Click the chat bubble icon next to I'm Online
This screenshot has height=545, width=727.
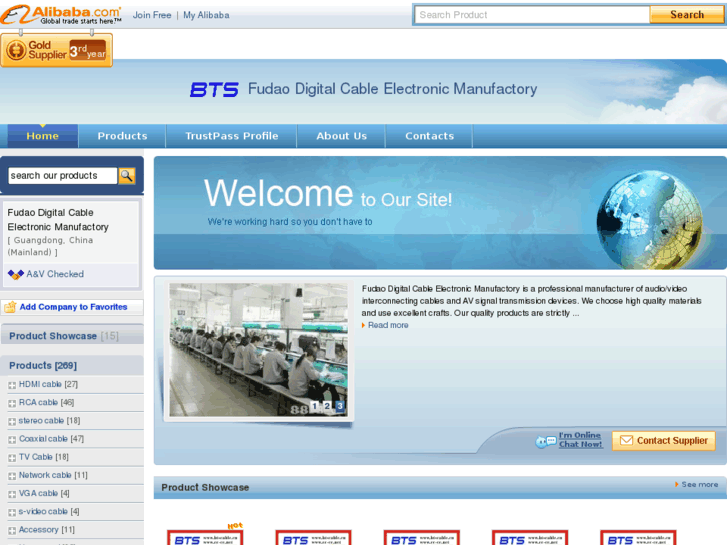tap(546, 441)
